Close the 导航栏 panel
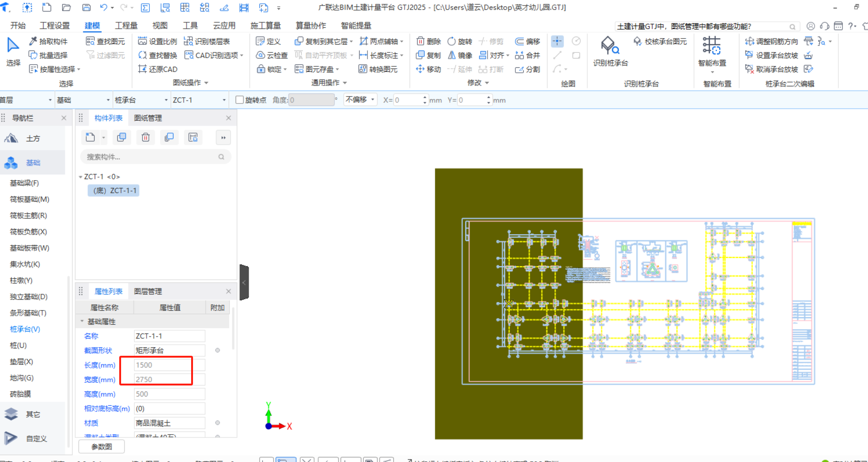The width and height of the screenshot is (868, 462). tap(64, 118)
